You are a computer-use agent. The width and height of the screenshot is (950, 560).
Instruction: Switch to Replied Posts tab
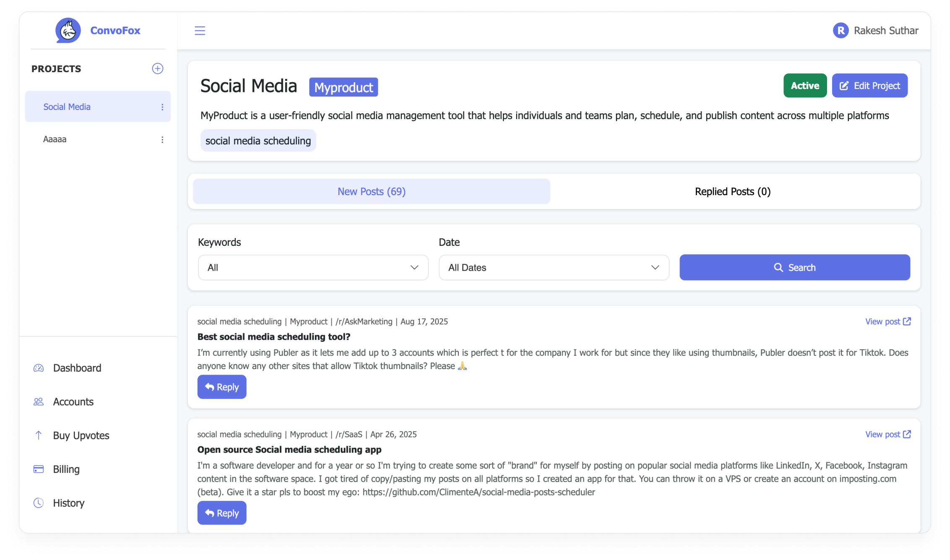(732, 192)
